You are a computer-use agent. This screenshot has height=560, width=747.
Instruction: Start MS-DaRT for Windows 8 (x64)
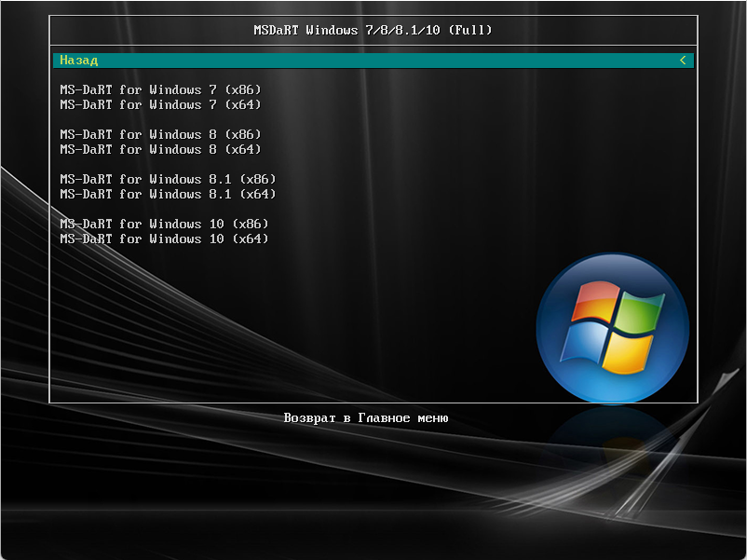tap(161, 149)
